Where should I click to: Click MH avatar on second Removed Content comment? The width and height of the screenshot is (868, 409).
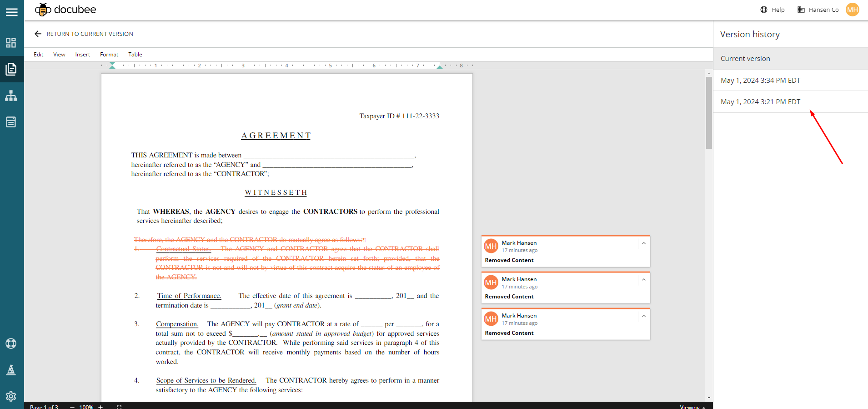point(491,283)
